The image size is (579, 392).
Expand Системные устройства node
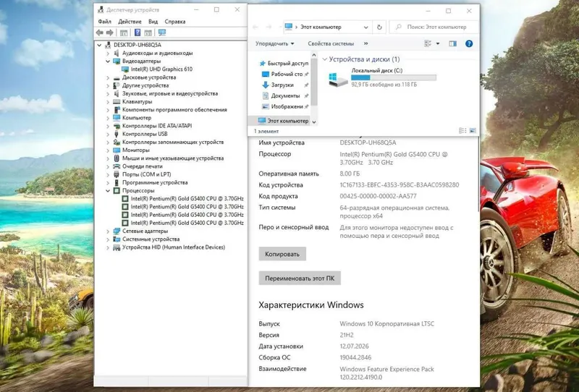click(x=108, y=239)
